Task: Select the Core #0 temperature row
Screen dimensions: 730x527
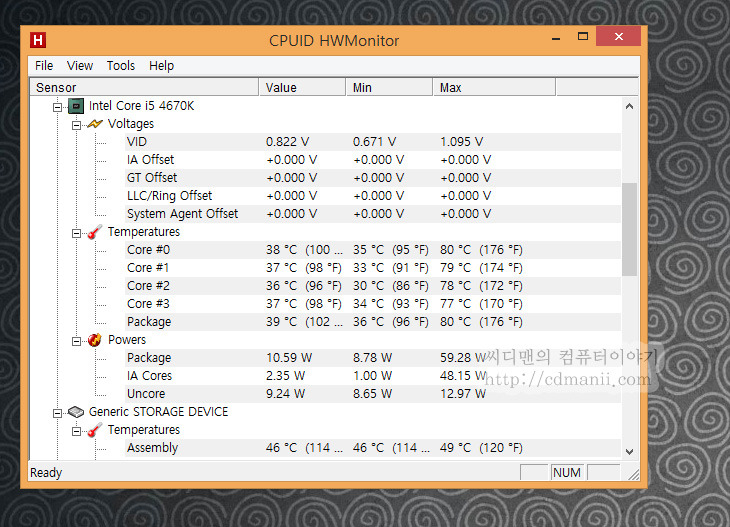Action: pyautogui.click(x=373, y=250)
